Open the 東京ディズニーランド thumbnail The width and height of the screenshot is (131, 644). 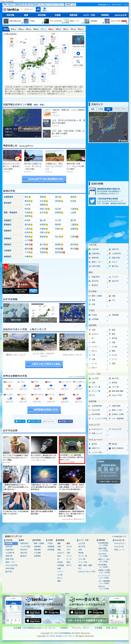click(16, 342)
